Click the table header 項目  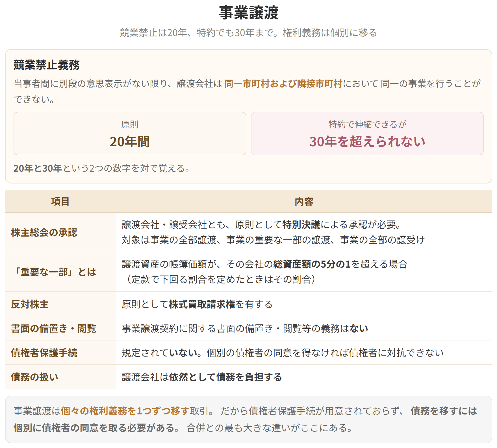click(x=60, y=202)
